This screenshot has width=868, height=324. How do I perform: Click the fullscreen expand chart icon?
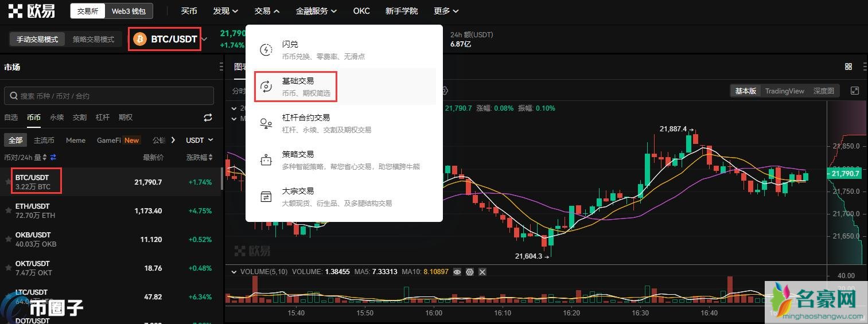pos(855,91)
